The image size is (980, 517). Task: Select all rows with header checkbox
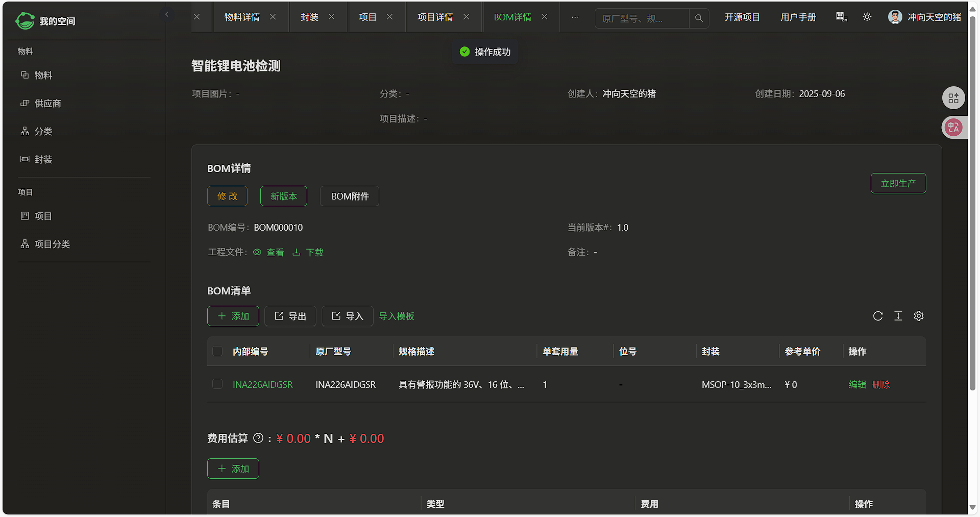(217, 351)
